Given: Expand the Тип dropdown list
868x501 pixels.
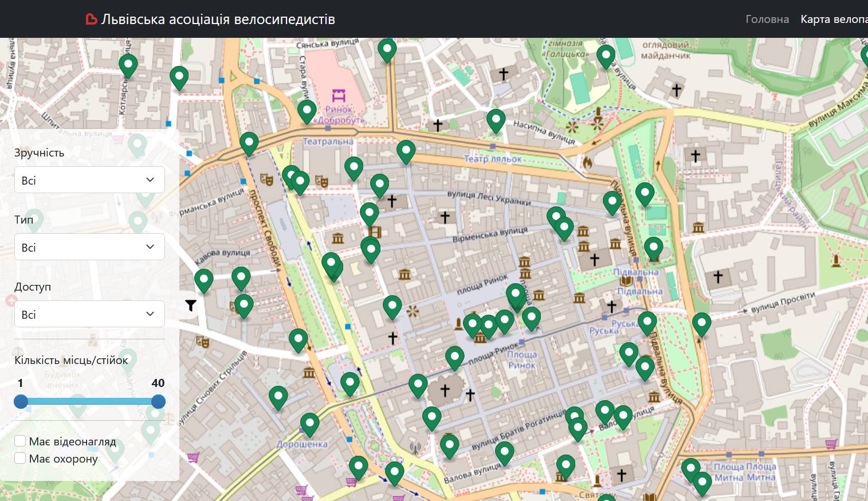Looking at the screenshot, I should point(89,247).
